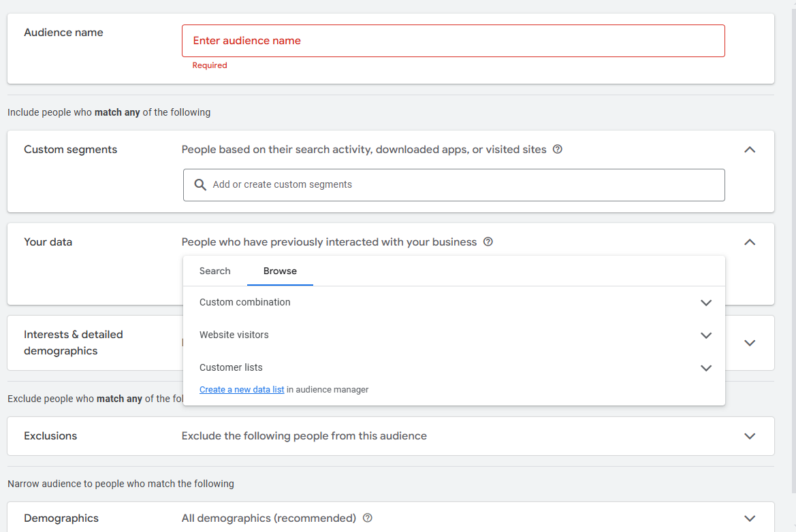Collapse the Custom segments section

pos(750,149)
